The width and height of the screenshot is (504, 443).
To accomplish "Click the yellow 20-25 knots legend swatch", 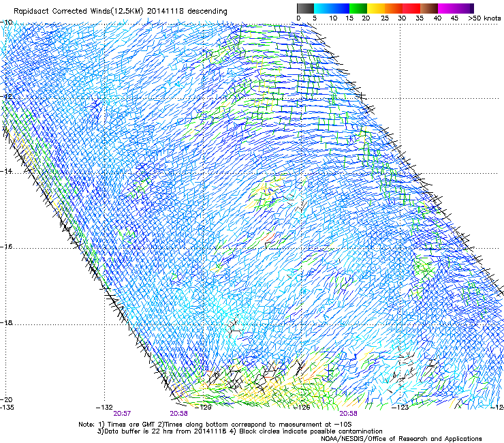I will tap(376, 8).
